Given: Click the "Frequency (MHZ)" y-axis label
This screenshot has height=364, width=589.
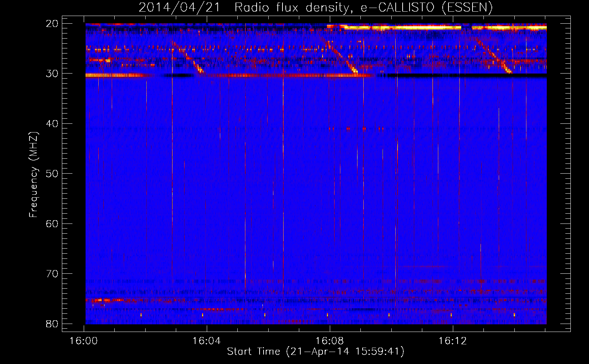Looking at the screenshot, I should tap(33, 175).
